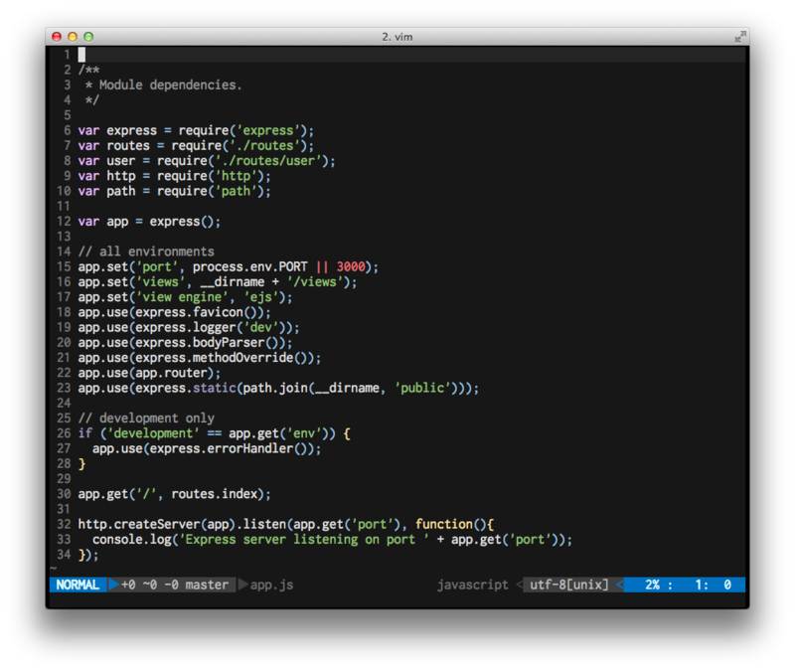Click './routes/user' string on line 8
795x672 pixels.
[x=268, y=161]
